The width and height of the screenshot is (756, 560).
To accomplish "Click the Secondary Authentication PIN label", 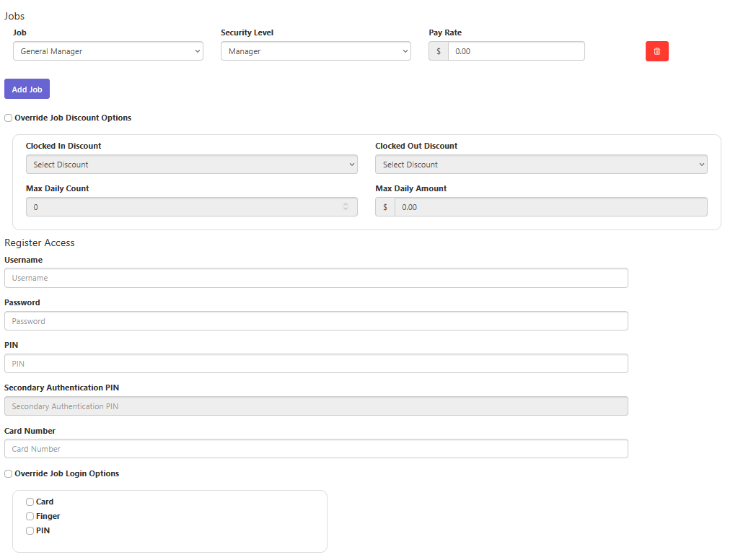I will (x=62, y=388).
